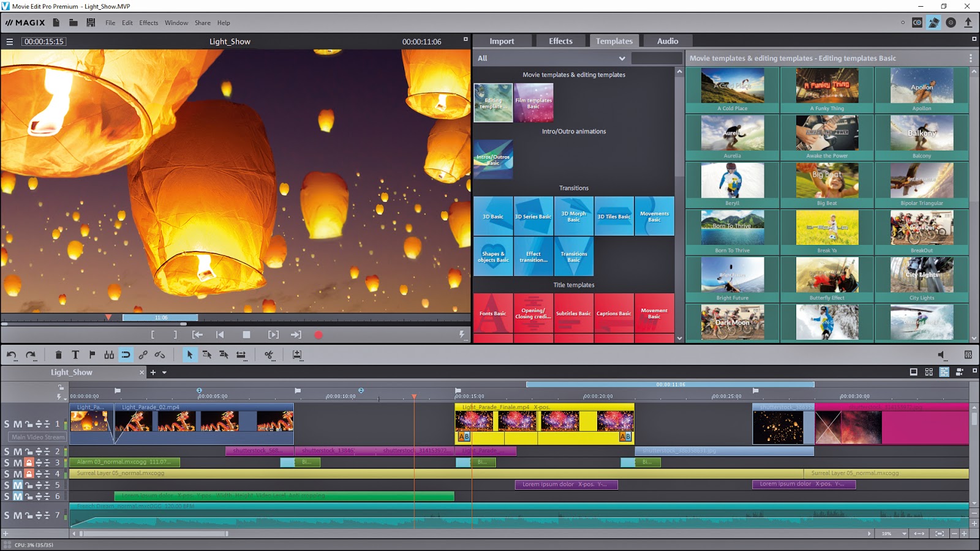980x551 pixels.
Task: Toggle Mute on track 5
Action: tap(18, 485)
